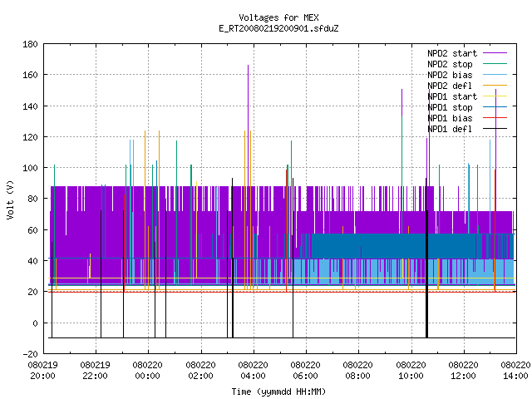Image resolution: width=532 pixels, height=399 pixels.
Task: Click the chart title 'Voltages for MEX'
Action: point(278,17)
